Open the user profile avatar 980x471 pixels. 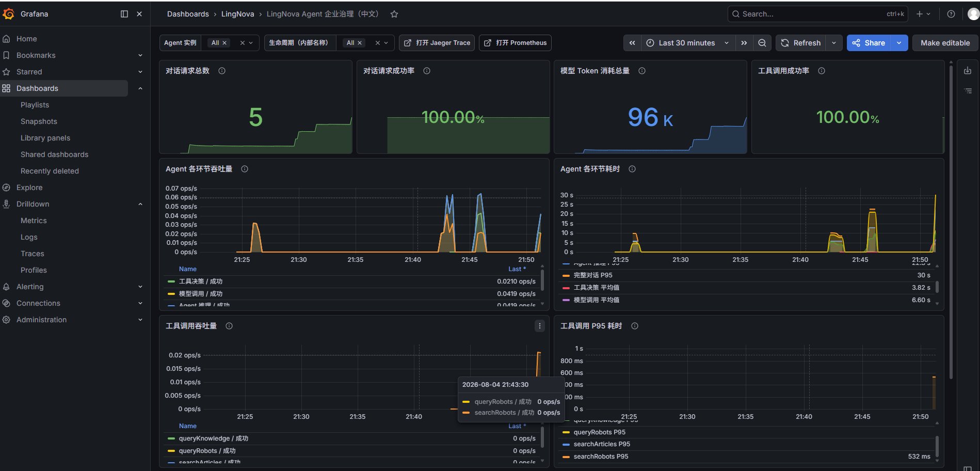pyautogui.click(x=973, y=14)
